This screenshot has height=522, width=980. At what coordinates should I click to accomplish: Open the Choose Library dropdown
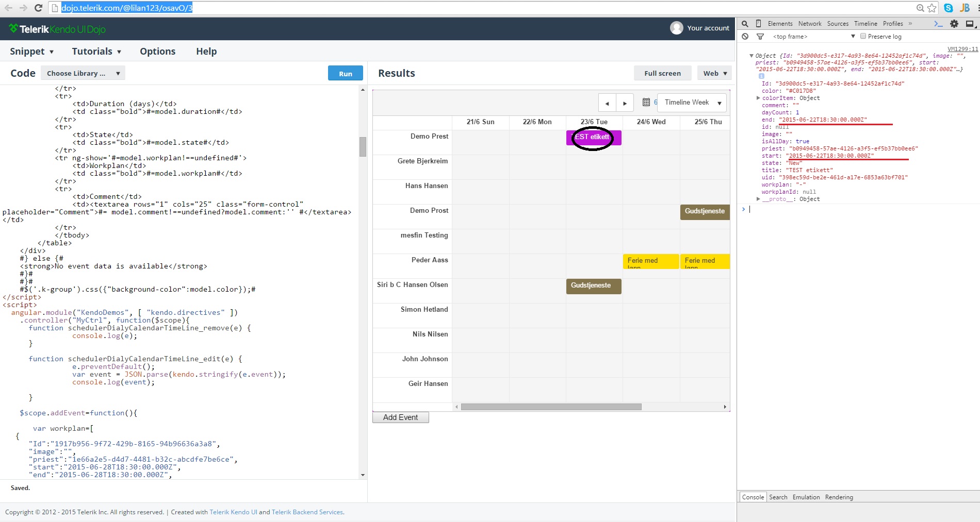point(83,73)
